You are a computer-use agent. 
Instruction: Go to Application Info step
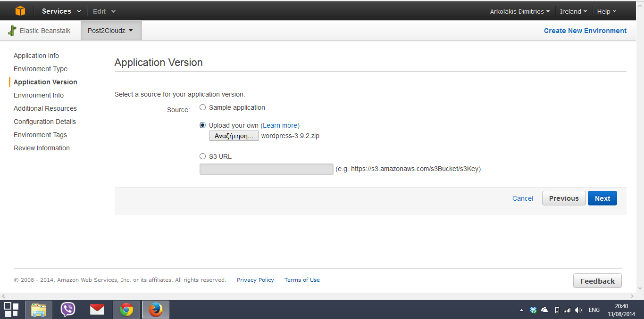36,56
